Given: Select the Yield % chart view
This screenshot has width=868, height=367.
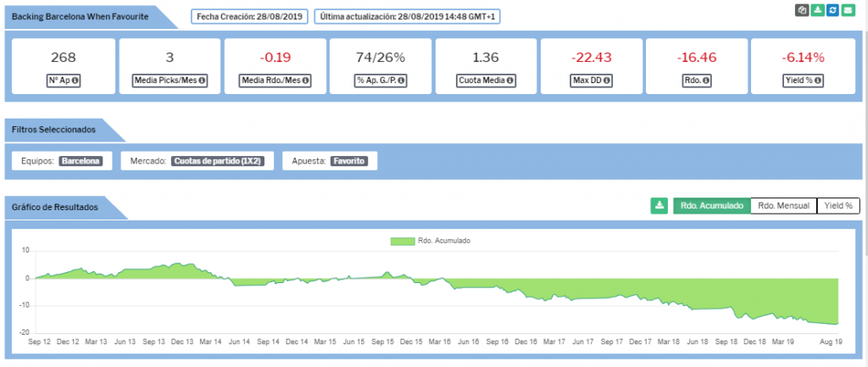Looking at the screenshot, I should pyautogui.click(x=838, y=206).
